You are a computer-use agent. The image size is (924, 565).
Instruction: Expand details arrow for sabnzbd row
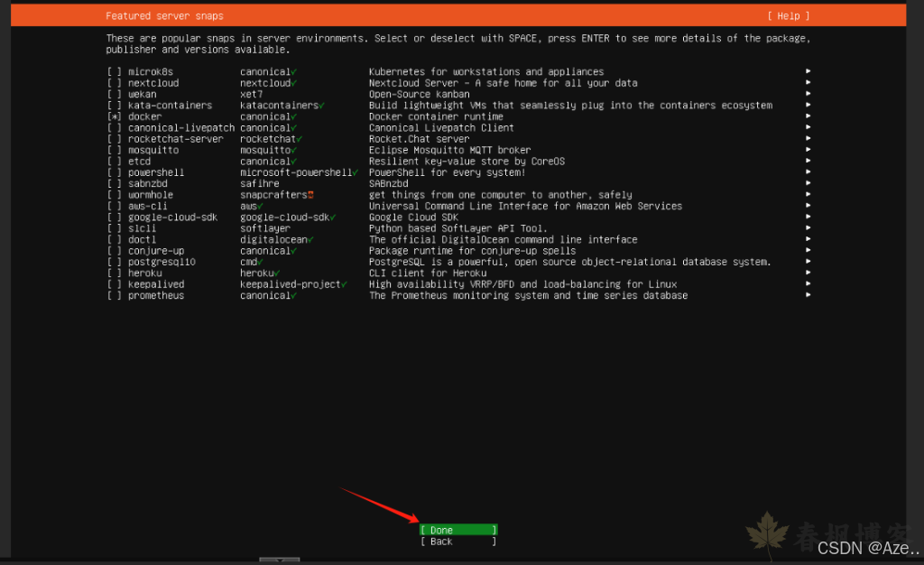[808, 183]
